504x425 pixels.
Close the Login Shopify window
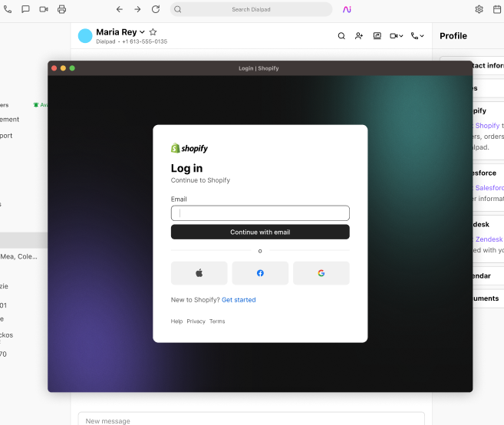[54, 68]
